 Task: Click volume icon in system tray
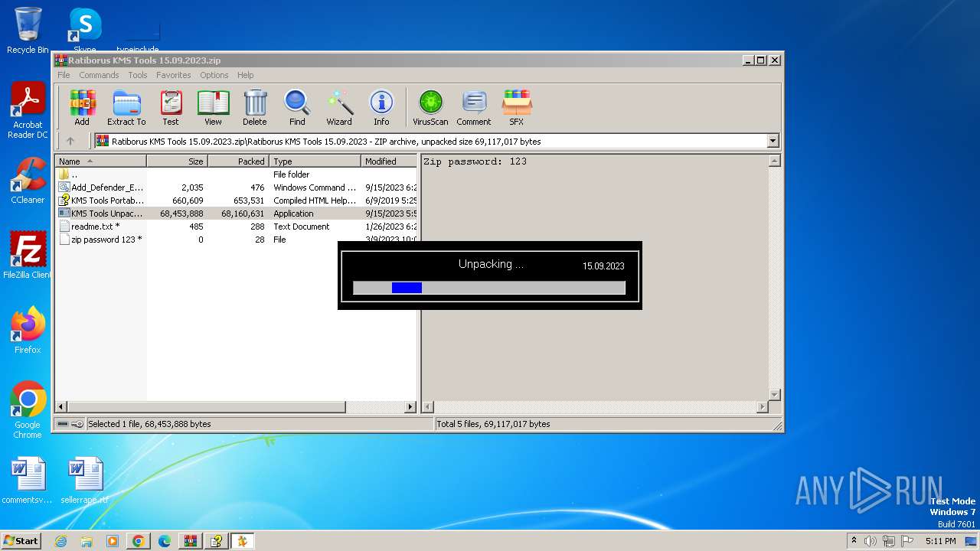[871, 541]
